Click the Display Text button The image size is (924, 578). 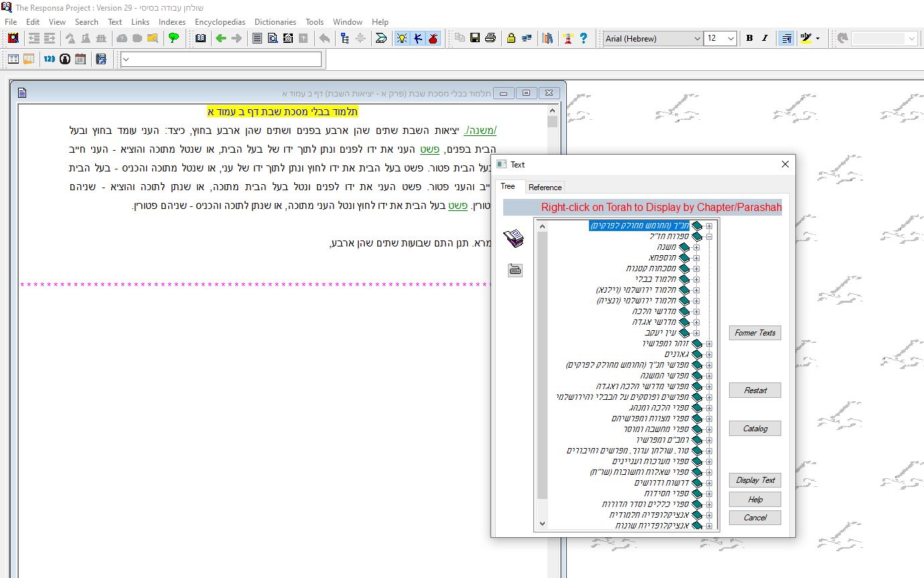(x=754, y=480)
